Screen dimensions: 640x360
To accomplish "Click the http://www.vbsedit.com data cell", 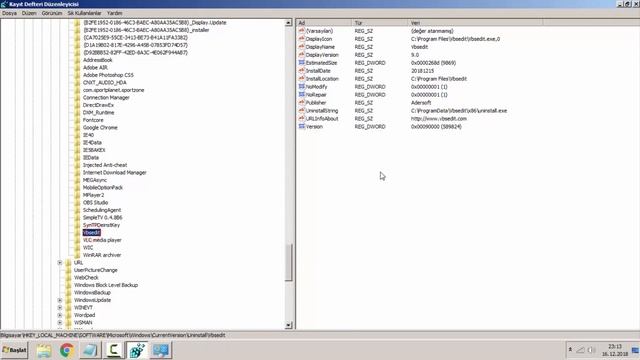I will (439, 118).
